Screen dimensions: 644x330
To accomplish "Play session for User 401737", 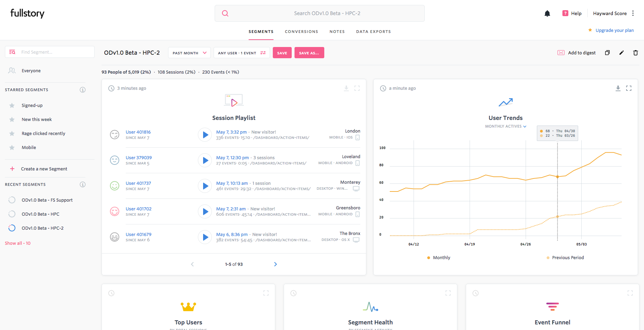I will click(205, 186).
